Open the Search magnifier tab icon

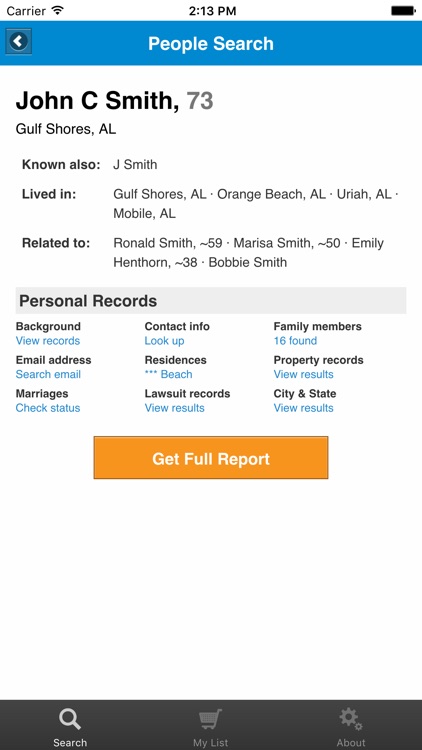[x=70, y=720]
